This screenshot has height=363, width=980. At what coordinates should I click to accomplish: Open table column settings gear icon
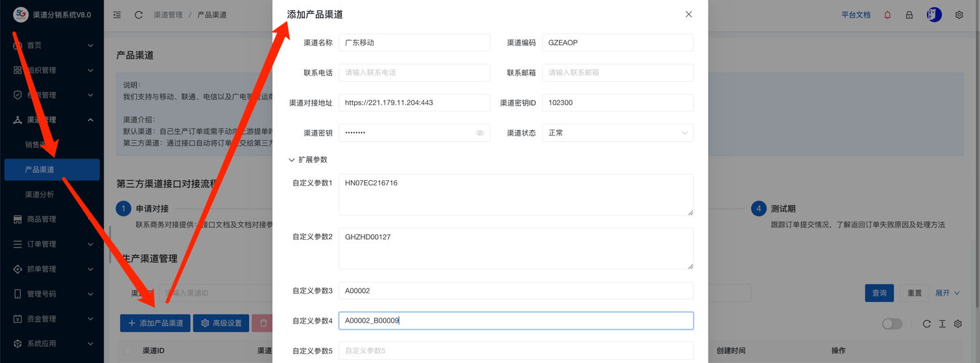(958, 323)
